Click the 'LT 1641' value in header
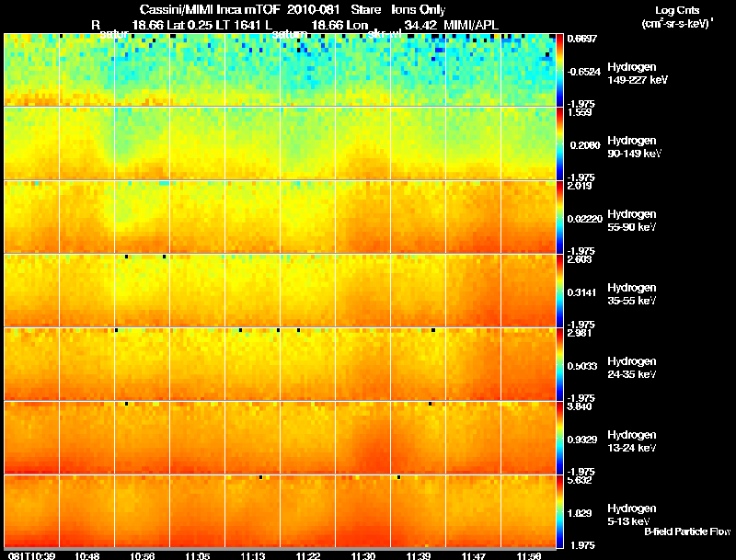The image size is (736, 560). pos(239,25)
